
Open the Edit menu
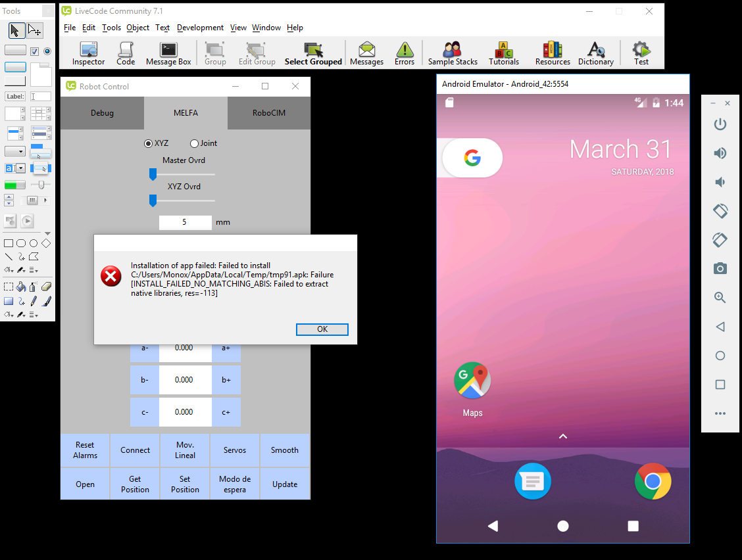(89, 28)
